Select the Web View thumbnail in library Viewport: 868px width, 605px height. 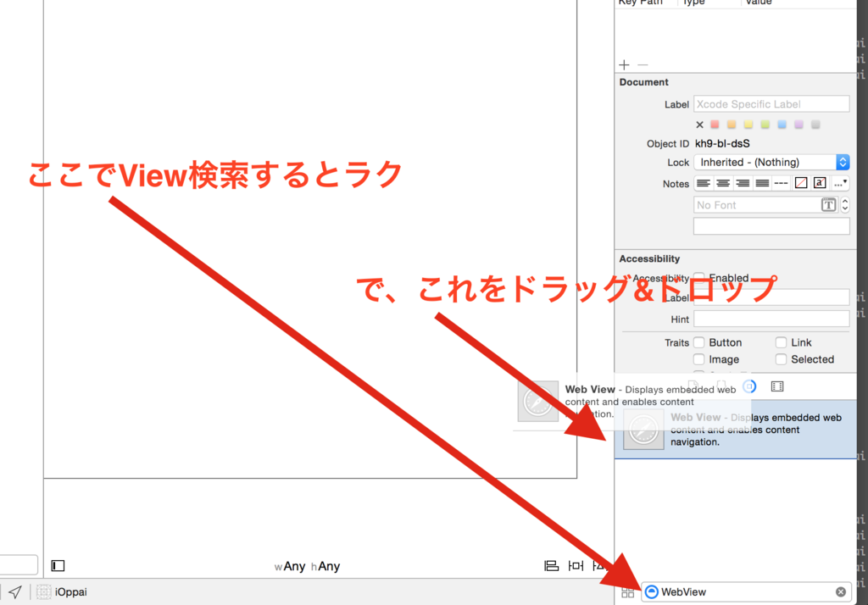[x=643, y=429]
